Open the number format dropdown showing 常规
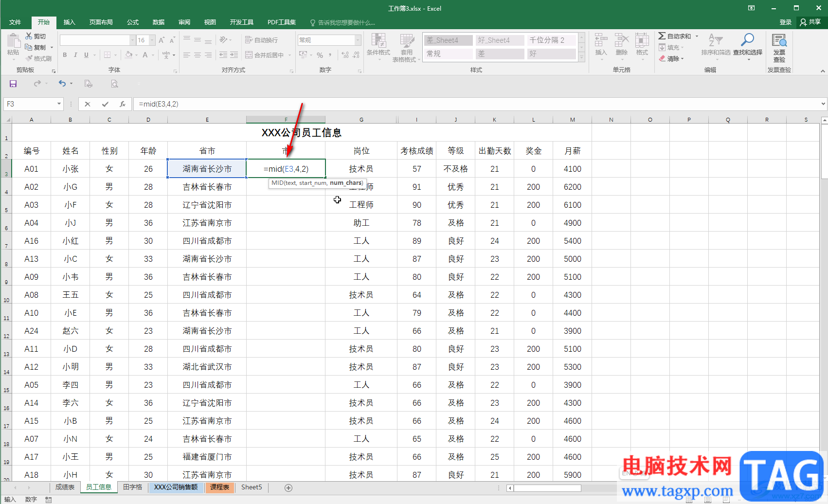The height and width of the screenshot is (504, 828). [x=358, y=40]
